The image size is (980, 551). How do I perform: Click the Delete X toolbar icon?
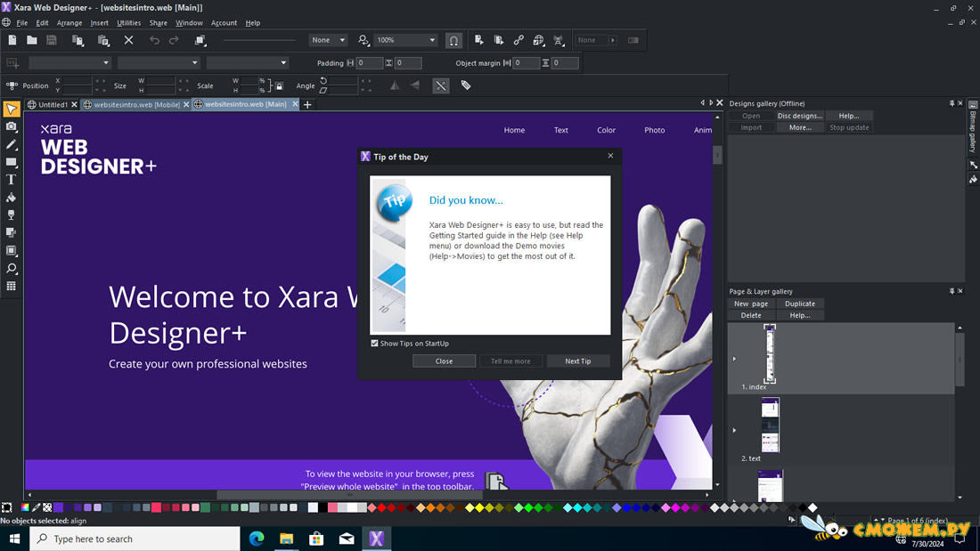pyautogui.click(x=128, y=40)
